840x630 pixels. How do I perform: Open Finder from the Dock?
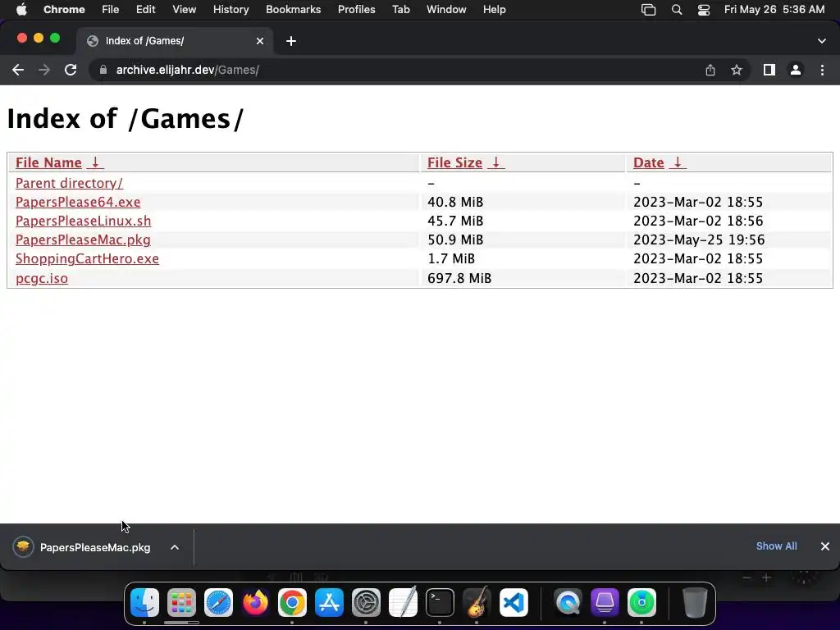coord(144,603)
